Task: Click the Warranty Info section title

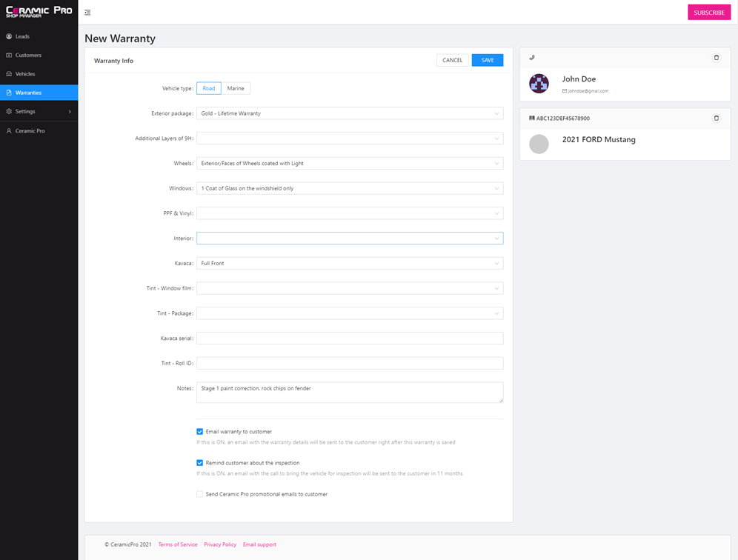Action: (113, 61)
